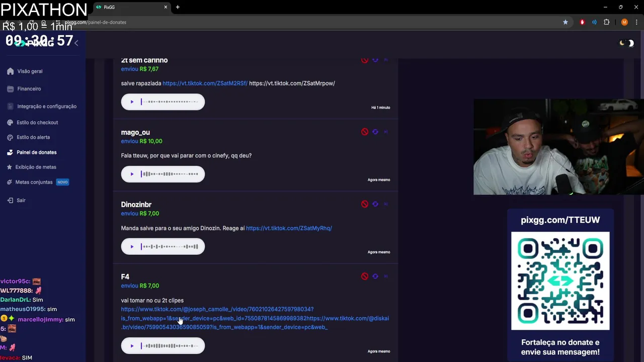
Task: Play the Dinozinbr audio message
Action: point(132,246)
